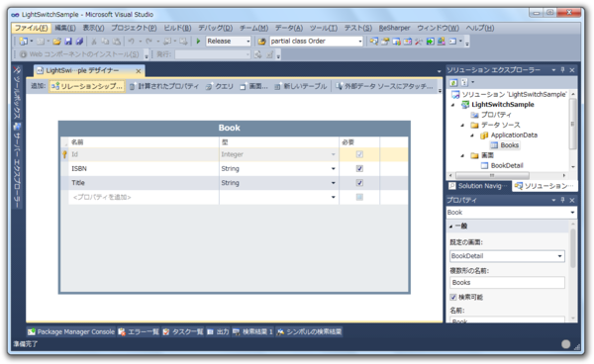This screenshot has width=594, height=364.
Task: Click the Install Web Components icon
Action: [23, 54]
